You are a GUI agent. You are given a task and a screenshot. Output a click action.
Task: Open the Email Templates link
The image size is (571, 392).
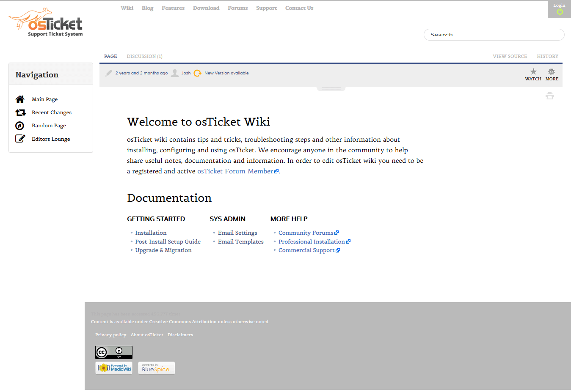point(241,242)
